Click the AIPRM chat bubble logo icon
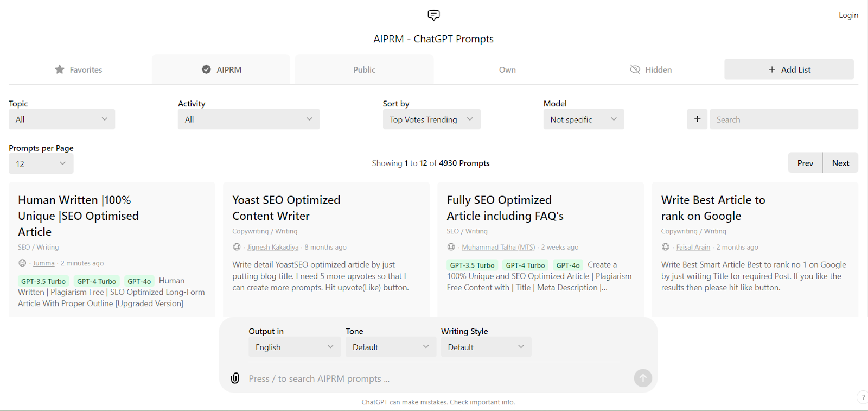This screenshot has height=411, width=868. click(433, 15)
